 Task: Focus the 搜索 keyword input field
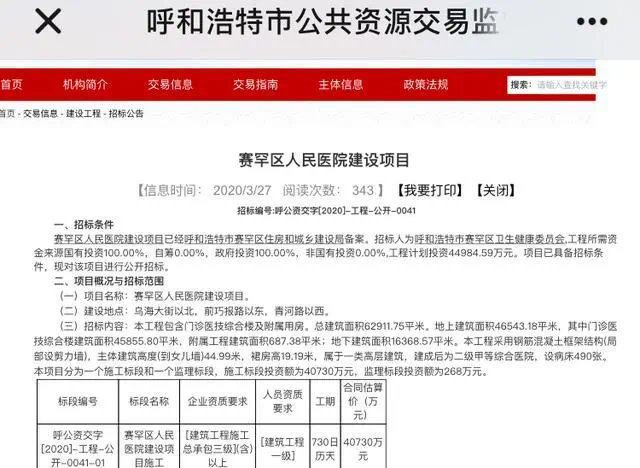565,85
